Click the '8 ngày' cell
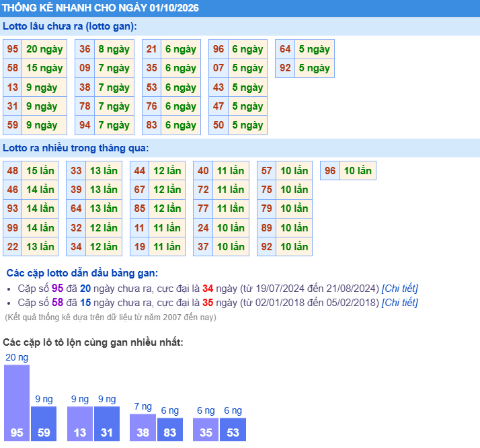This screenshot has width=480, height=448. point(114,49)
